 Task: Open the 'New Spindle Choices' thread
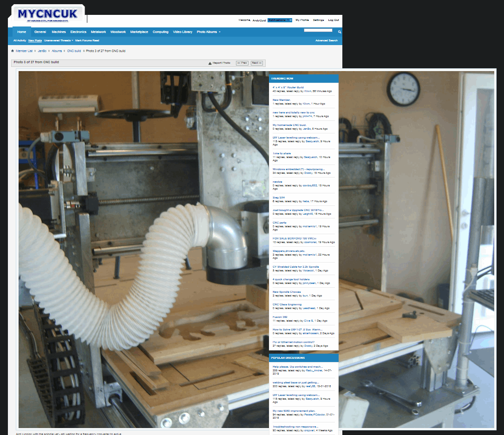click(286, 292)
